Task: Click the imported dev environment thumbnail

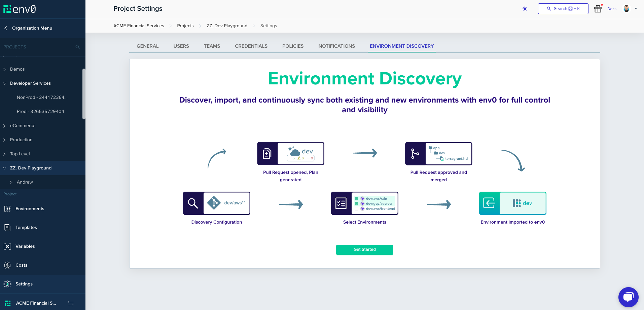Action: [x=523, y=203]
